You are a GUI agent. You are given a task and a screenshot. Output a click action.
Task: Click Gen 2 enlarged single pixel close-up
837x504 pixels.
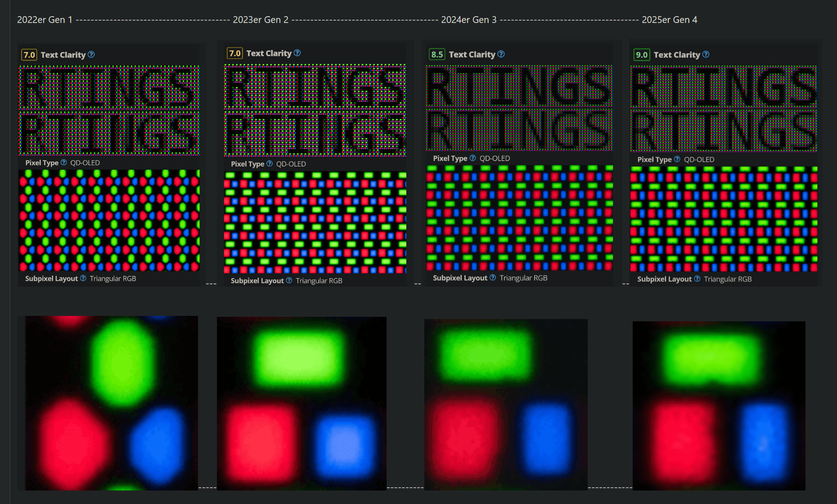[x=301, y=404]
